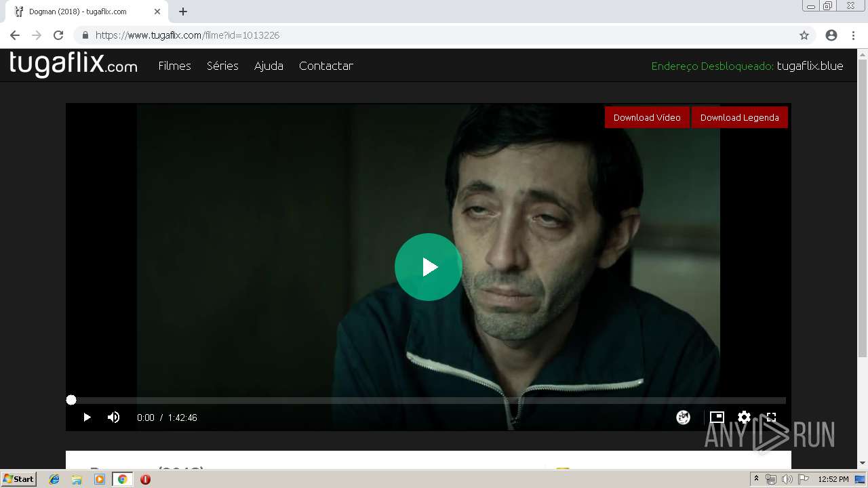Open the Contactar page
This screenshot has width=868, height=488.
(326, 66)
